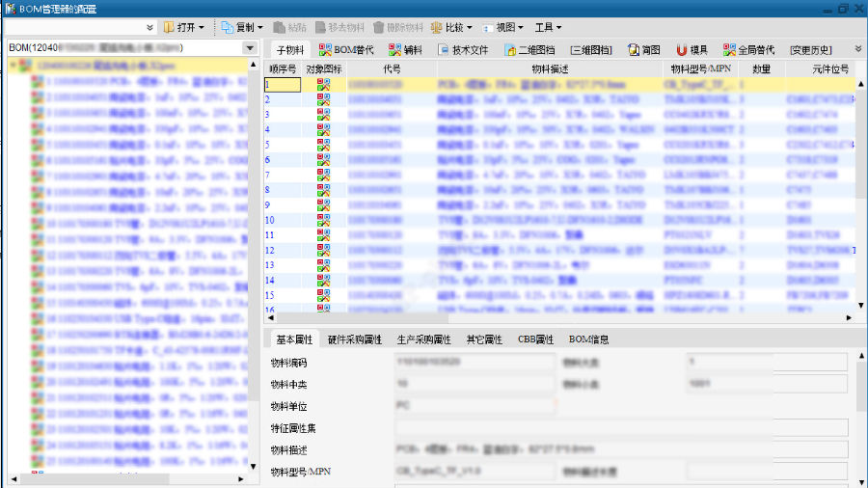Click the table's horizontal scrollbar right arrow

(849, 315)
